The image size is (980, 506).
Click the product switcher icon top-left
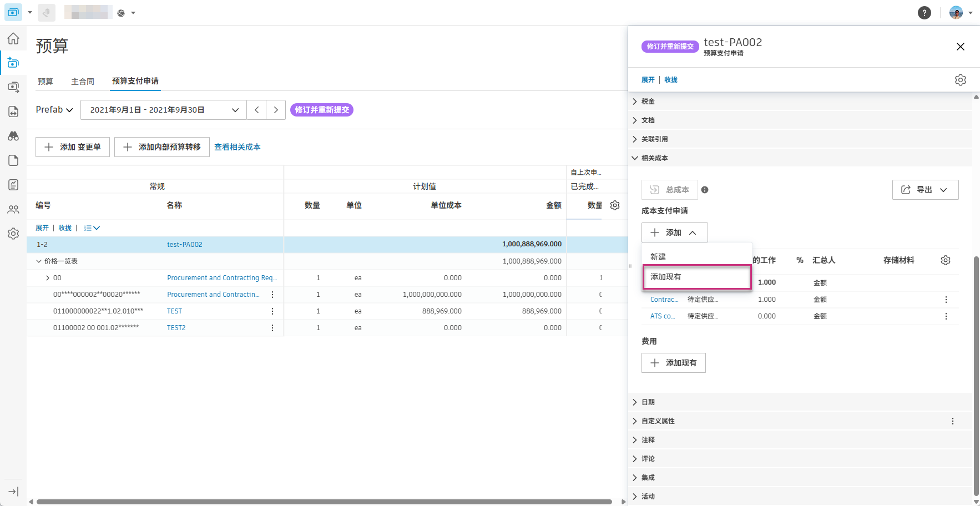tap(13, 12)
